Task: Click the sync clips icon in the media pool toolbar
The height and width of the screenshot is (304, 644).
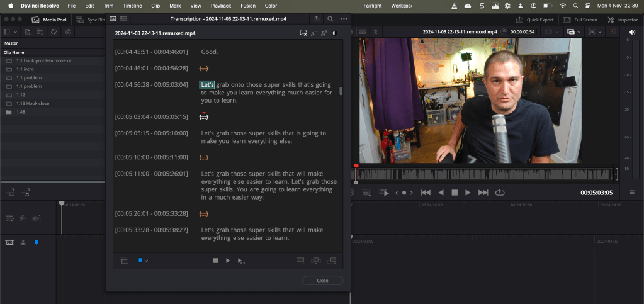Action: pos(54,31)
